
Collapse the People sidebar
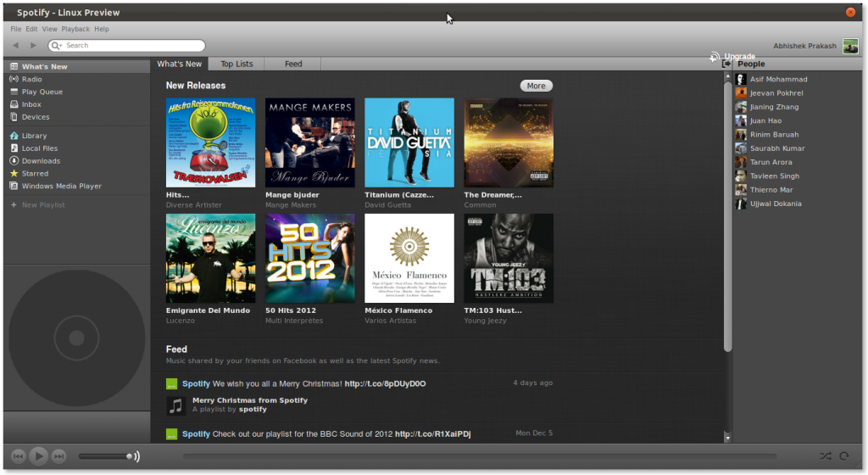pyautogui.click(x=726, y=64)
